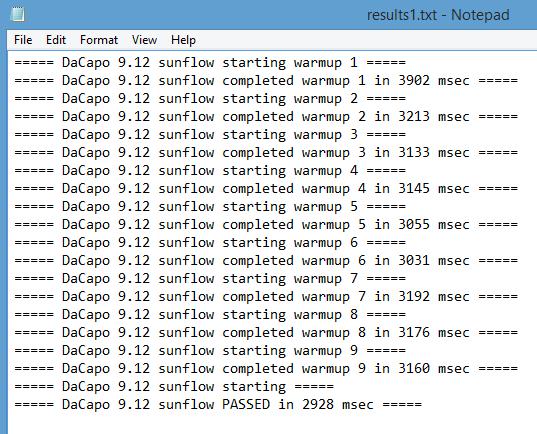537x434 pixels.
Task: Open the View menu
Action: (x=145, y=40)
